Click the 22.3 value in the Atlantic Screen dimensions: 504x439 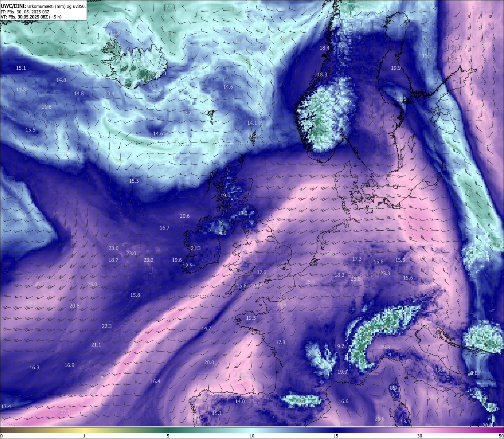click(x=107, y=326)
